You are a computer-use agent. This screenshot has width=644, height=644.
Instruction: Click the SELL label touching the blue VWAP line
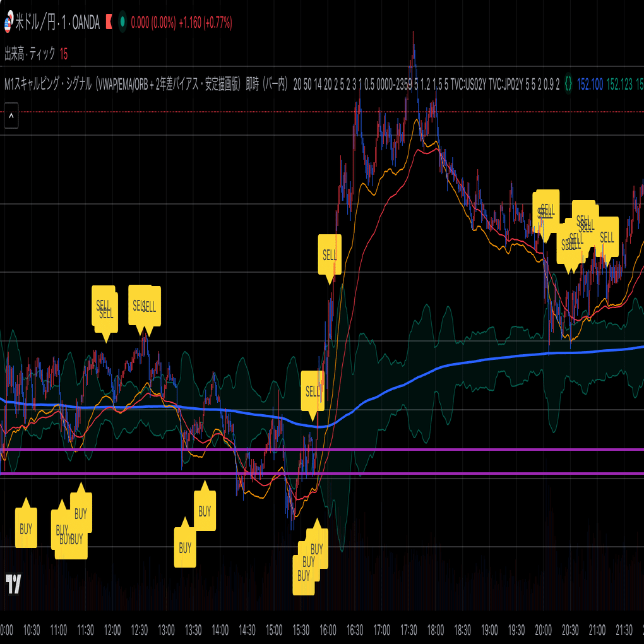[x=313, y=391]
